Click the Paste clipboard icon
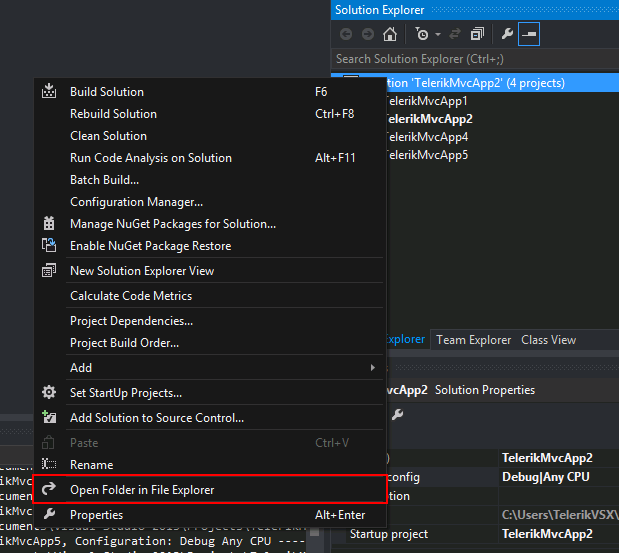 point(48,442)
